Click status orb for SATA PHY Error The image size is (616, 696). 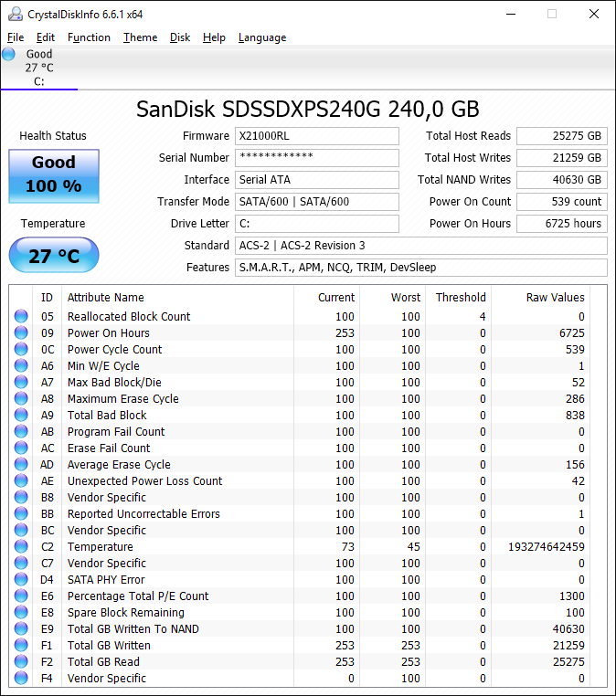(21, 579)
